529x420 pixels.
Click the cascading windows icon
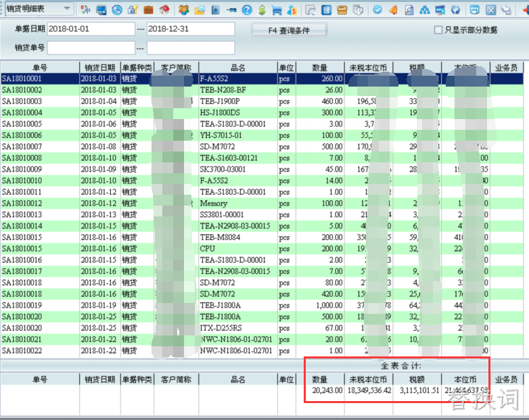pos(506,10)
